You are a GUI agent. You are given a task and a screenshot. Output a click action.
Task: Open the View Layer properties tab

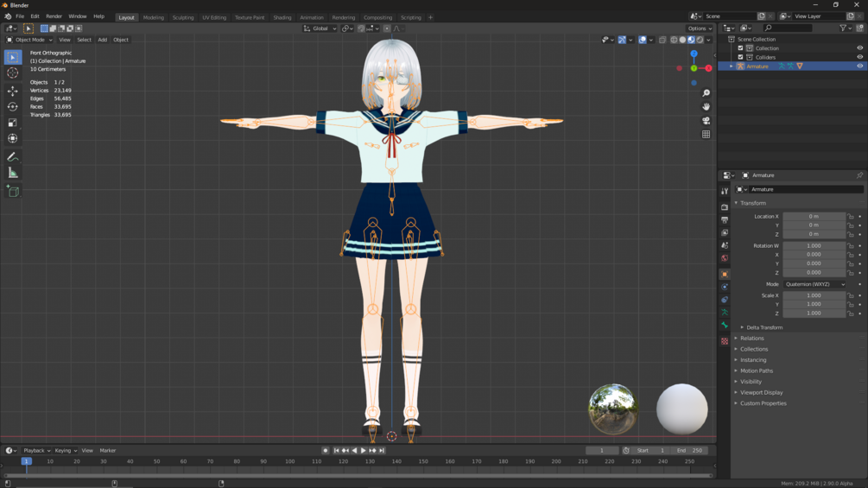pyautogui.click(x=725, y=232)
